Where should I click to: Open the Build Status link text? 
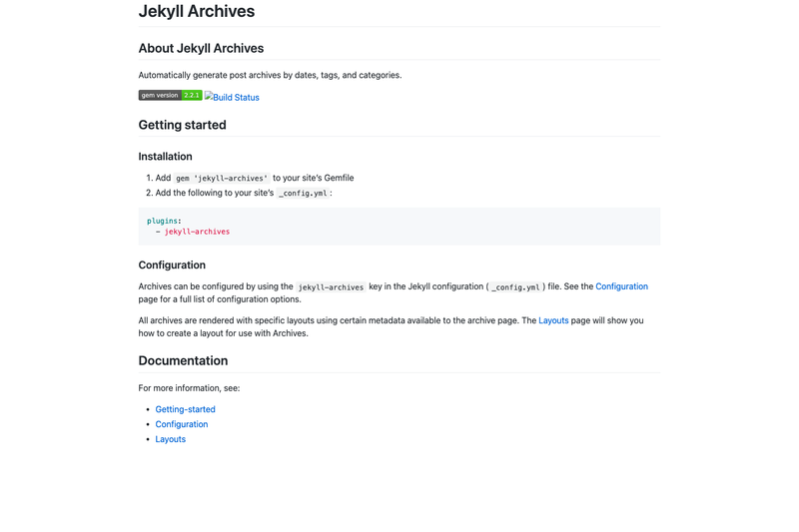(x=236, y=97)
